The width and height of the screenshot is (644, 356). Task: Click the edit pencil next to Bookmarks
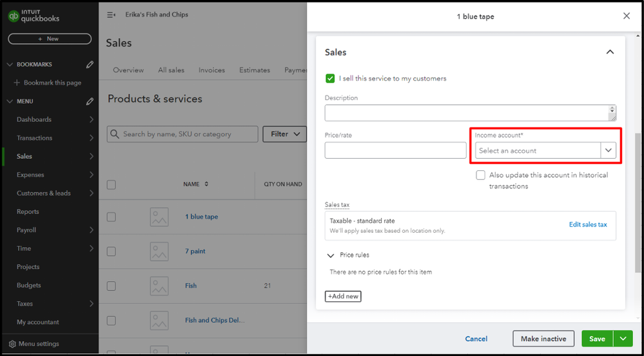tap(90, 64)
